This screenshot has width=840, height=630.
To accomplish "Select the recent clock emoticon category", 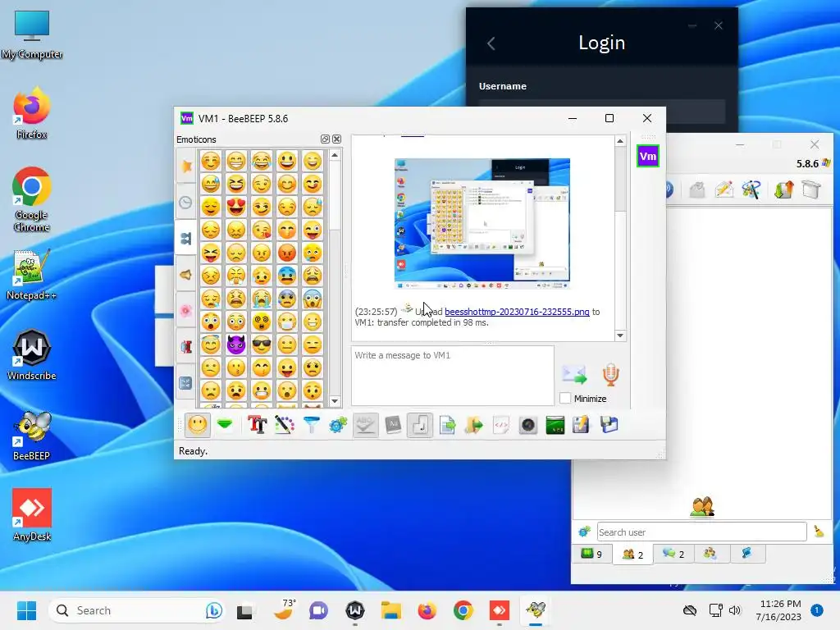I will [185, 203].
